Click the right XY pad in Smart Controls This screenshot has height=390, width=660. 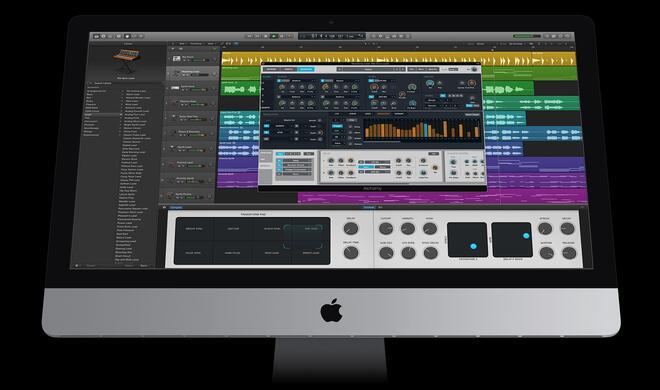click(x=512, y=240)
